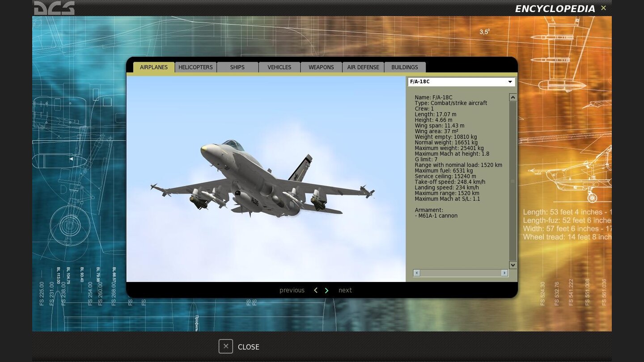The width and height of the screenshot is (644, 362).
Task: Click 'Crew: 1' line
Action: (424, 109)
